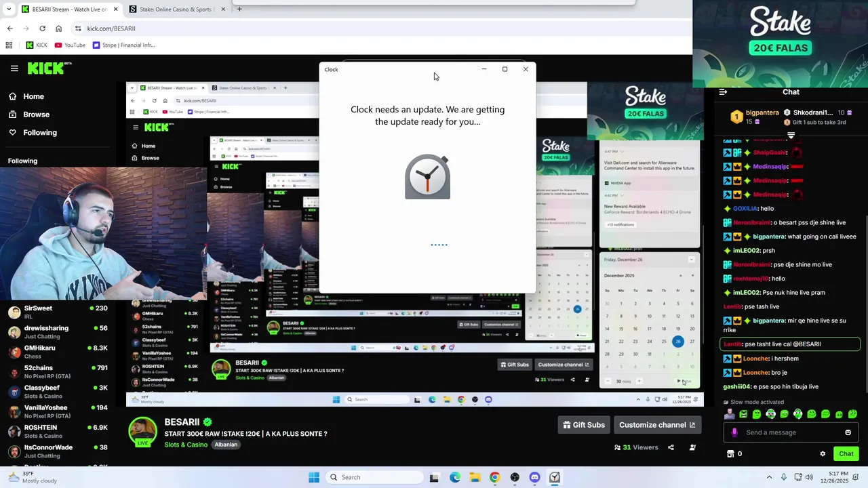Viewport: 868px width, 488px height.
Task: Click the BESARII streamer avatar
Action: point(143,432)
